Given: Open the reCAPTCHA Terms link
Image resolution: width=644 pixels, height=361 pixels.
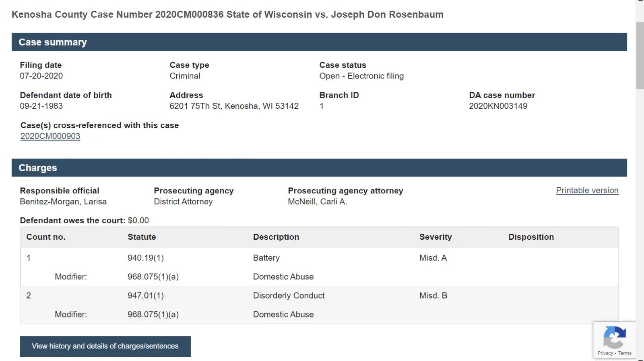Looking at the screenshot, I should pyautogui.click(x=625, y=353).
